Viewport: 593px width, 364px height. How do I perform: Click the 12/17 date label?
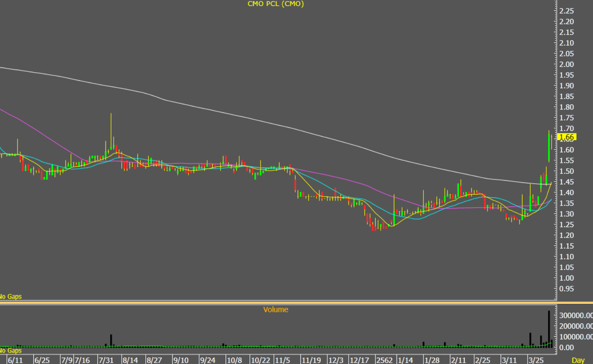pos(360,361)
